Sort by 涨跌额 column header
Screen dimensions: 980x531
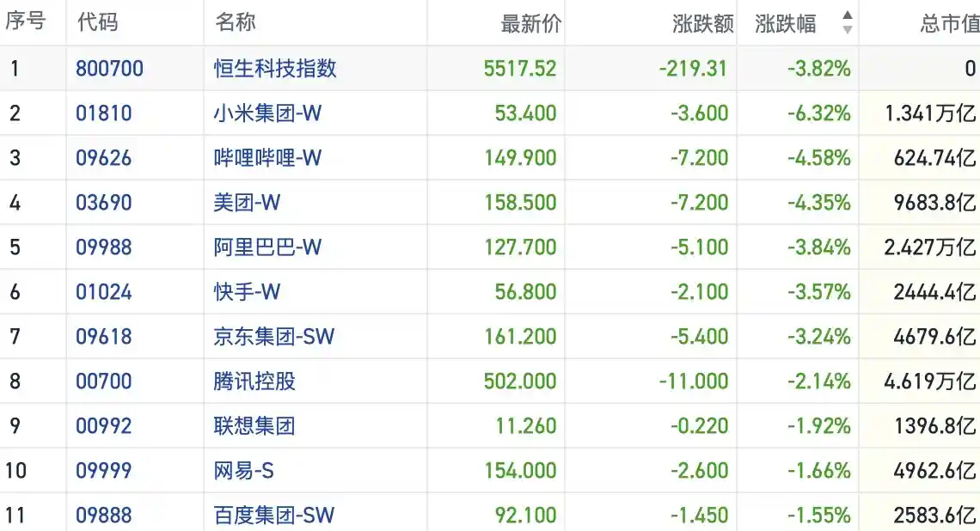[702, 24]
